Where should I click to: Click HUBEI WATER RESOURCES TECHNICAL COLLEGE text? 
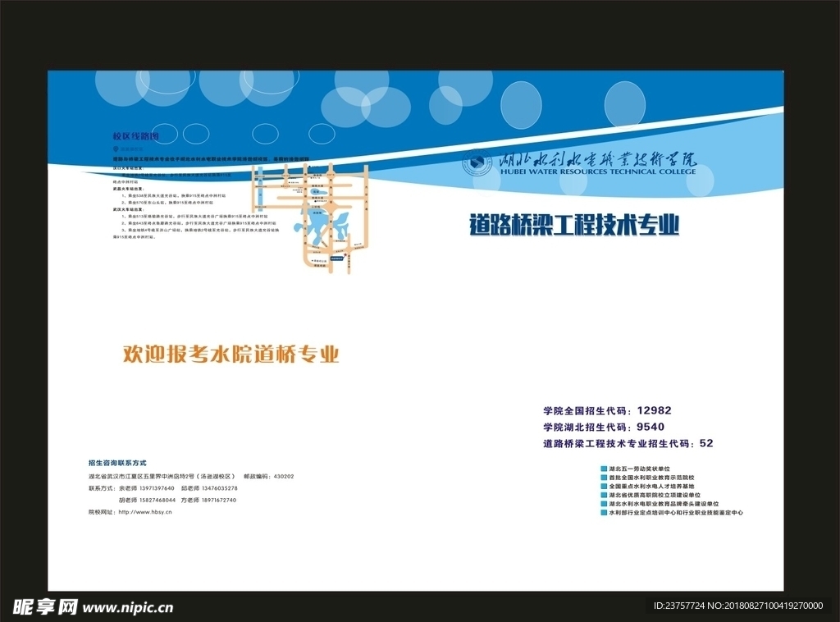598,172
